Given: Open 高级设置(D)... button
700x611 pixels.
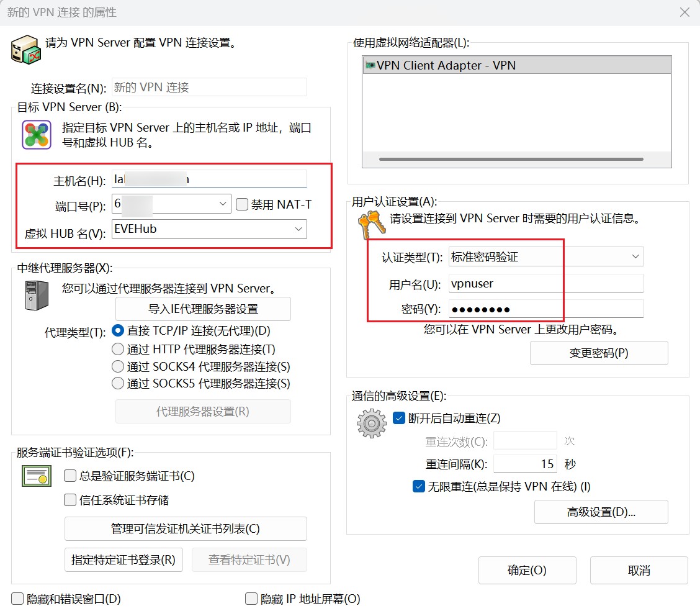Looking at the screenshot, I should [x=601, y=512].
